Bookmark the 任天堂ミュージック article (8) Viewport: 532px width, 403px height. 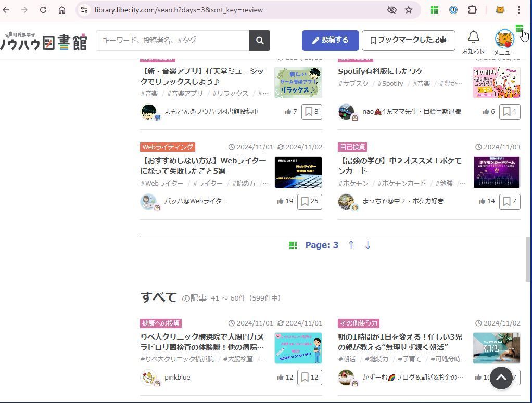coord(312,111)
